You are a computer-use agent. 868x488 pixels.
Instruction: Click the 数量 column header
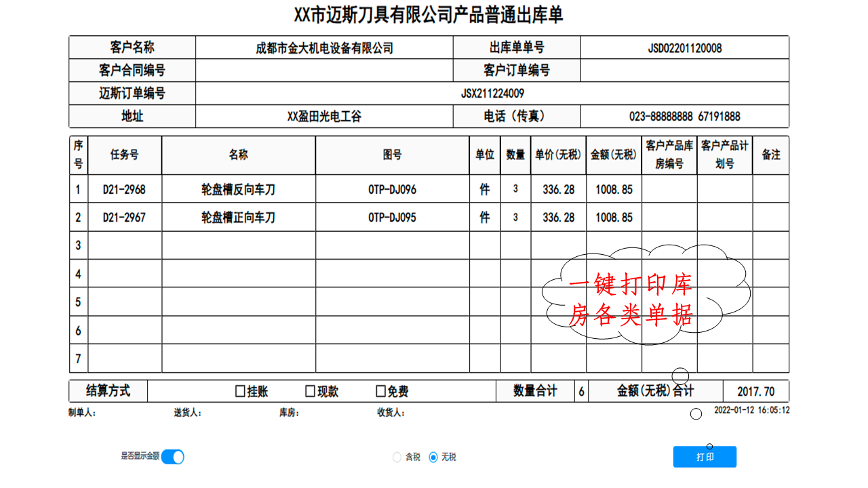(x=515, y=155)
